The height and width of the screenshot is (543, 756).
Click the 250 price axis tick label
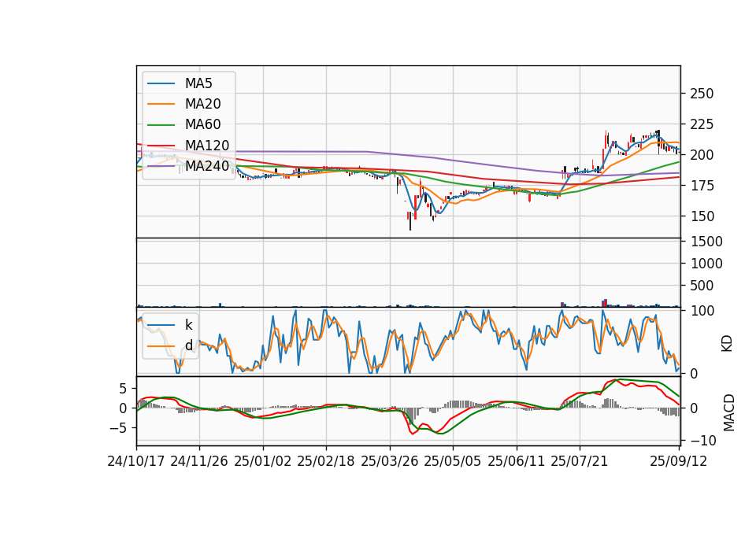702,94
